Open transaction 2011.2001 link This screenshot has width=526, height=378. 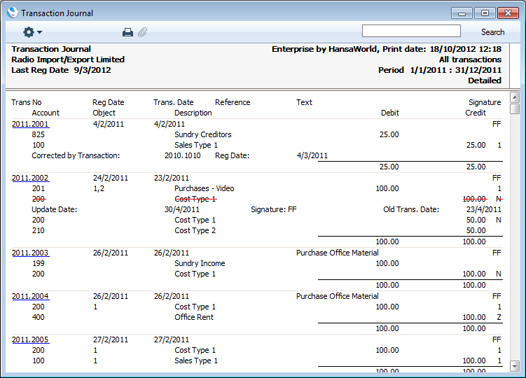[30, 124]
